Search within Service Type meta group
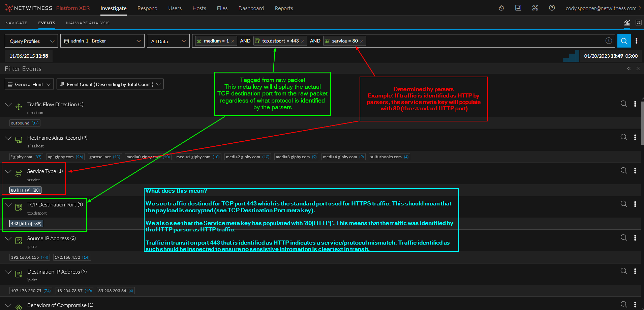 (x=623, y=171)
